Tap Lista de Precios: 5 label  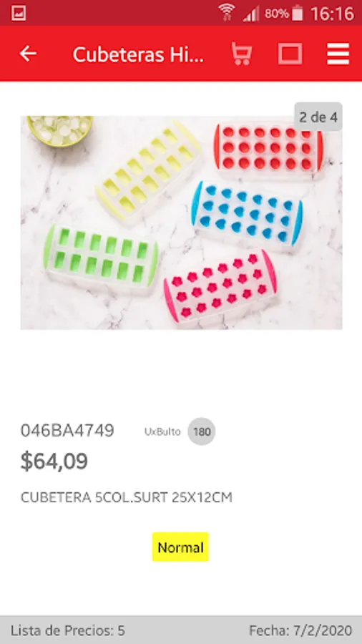(x=68, y=630)
